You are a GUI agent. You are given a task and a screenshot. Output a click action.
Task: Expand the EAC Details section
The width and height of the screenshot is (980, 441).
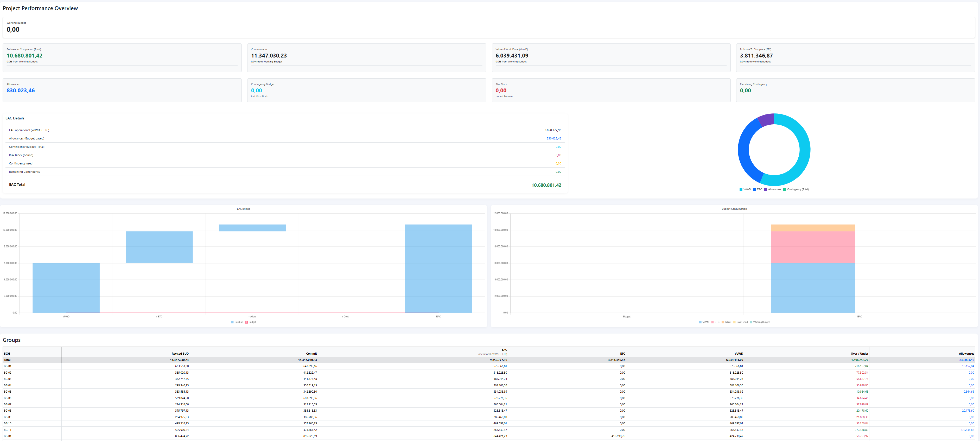pyautogui.click(x=15, y=118)
